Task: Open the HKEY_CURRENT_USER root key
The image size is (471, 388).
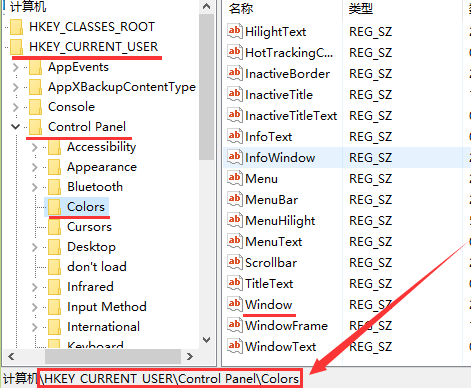Action: 93,47
